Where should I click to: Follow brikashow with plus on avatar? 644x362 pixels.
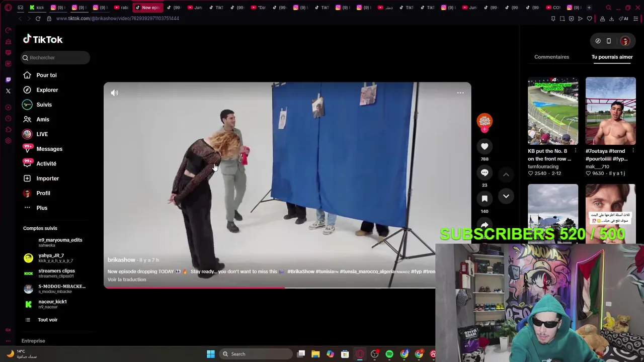485,130
